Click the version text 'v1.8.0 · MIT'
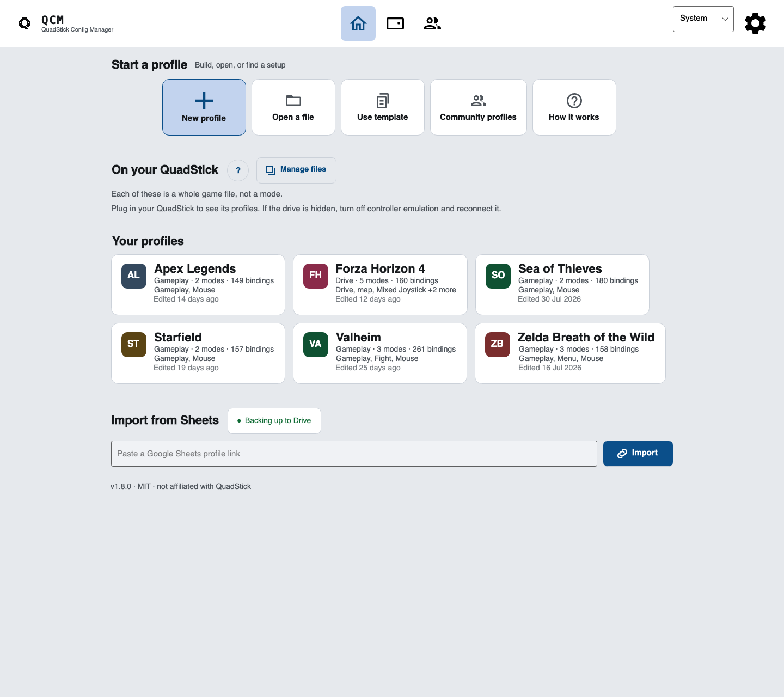This screenshot has height=697, width=784. (131, 487)
